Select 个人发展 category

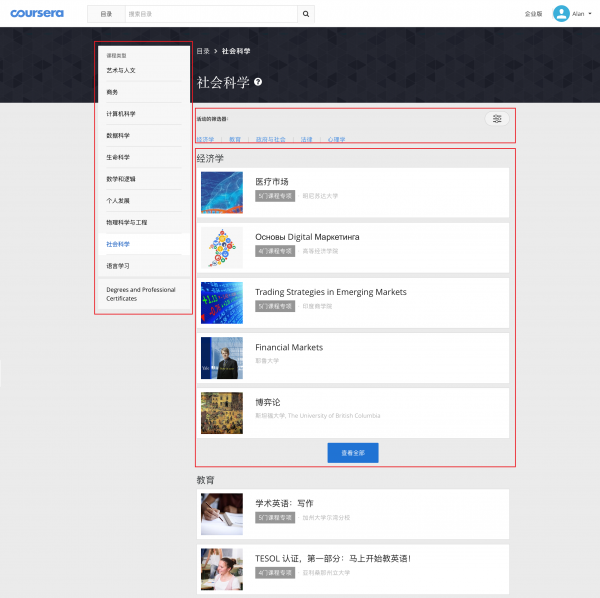pyautogui.click(x=118, y=200)
